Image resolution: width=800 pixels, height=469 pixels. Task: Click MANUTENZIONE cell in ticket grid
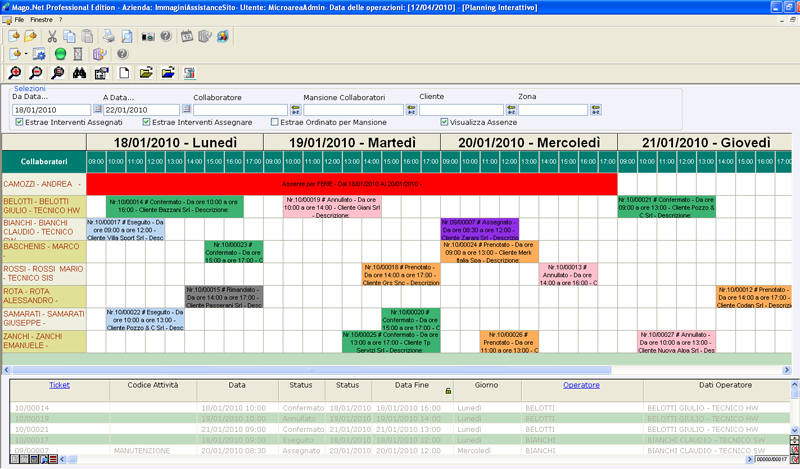coord(142,451)
